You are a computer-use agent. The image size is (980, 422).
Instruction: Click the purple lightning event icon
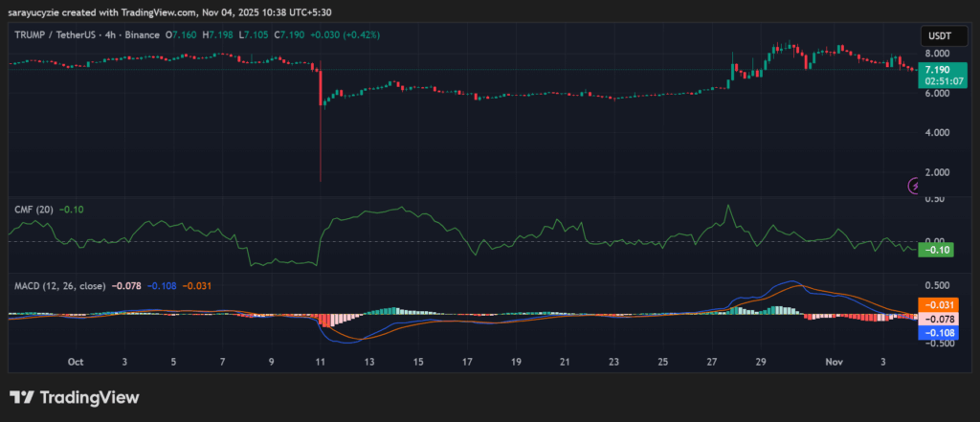(913, 187)
